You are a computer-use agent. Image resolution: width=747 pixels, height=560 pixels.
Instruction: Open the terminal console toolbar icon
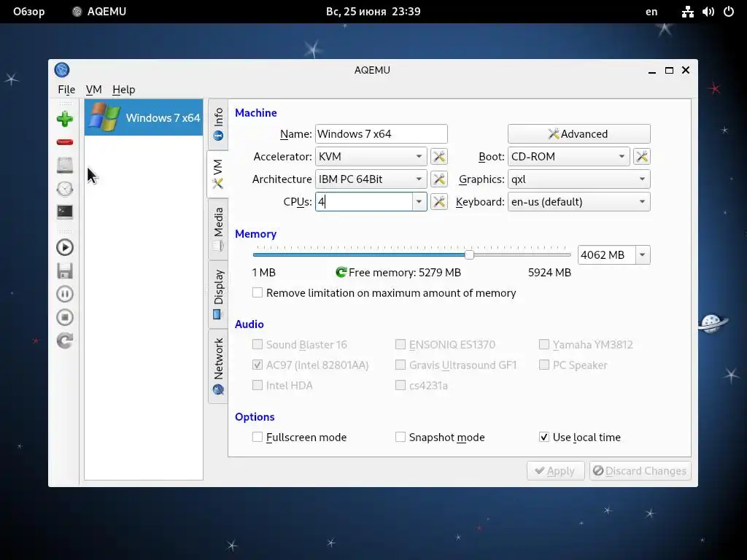[65, 212]
